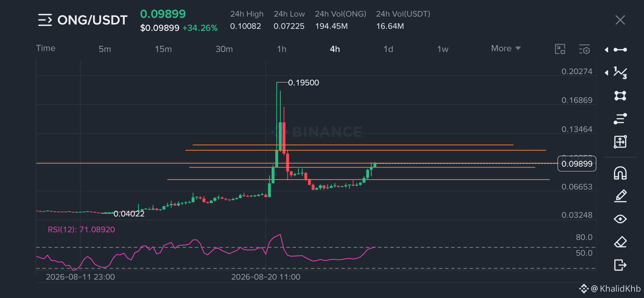Click the 0.20274 price axis label
Viewport: 644px width, 298px height.
[577, 71]
